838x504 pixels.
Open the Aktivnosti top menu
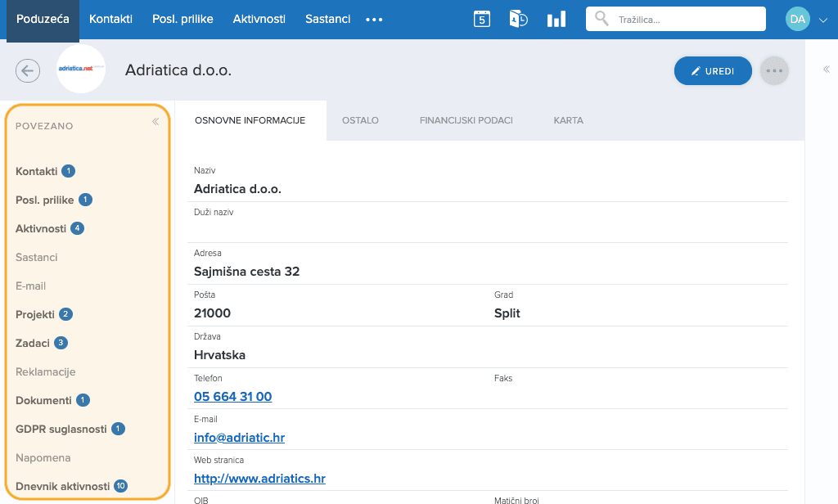coord(259,20)
